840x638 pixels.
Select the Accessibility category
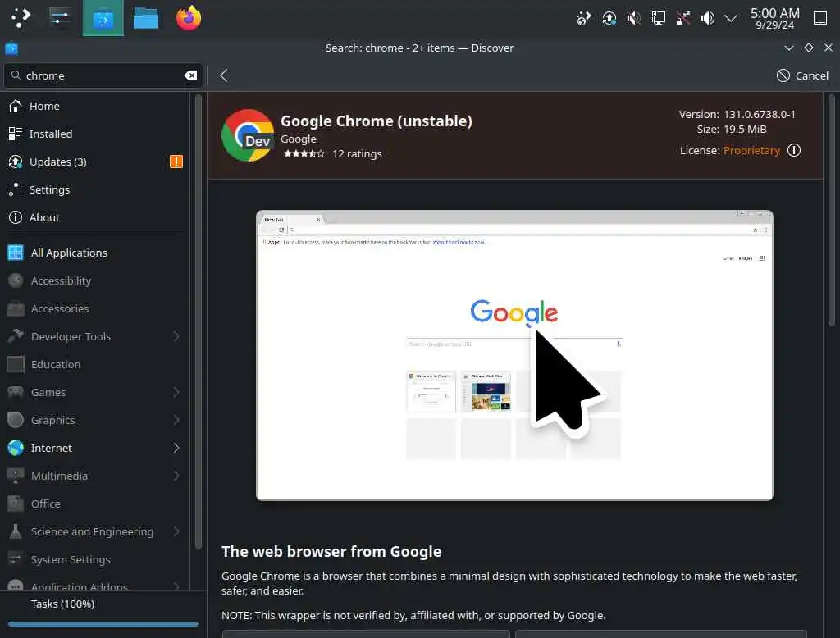pyautogui.click(x=95, y=280)
